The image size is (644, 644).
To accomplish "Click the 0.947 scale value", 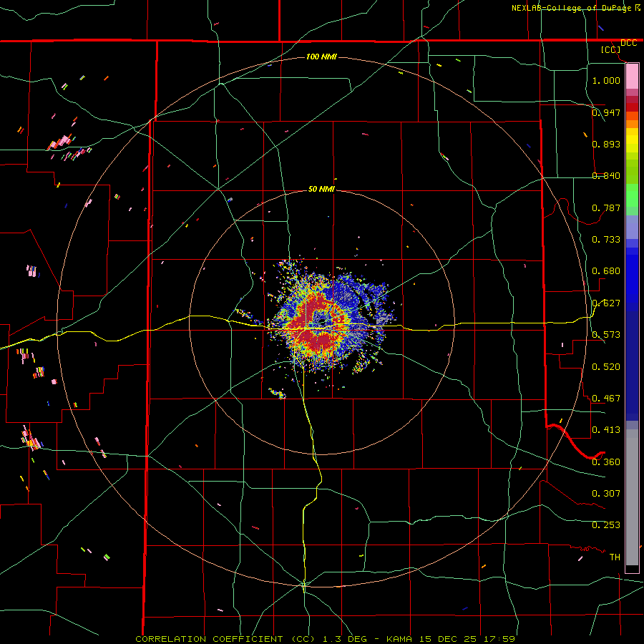I will [606, 112].
